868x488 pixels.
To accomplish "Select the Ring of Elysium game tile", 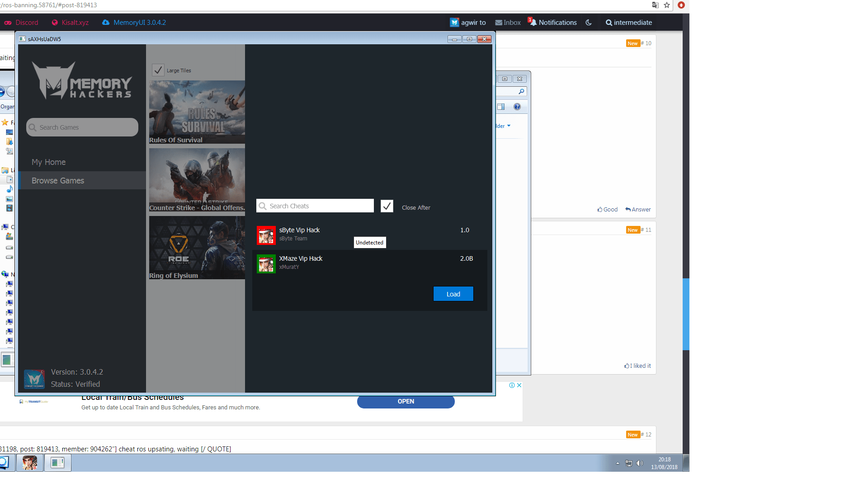I will [x=197, y=248].
